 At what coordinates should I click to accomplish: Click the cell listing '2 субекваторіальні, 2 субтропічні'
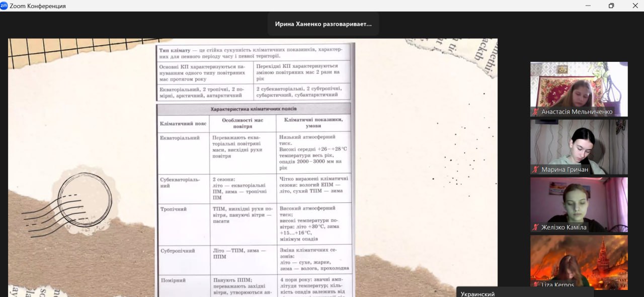tap(302, 92)
